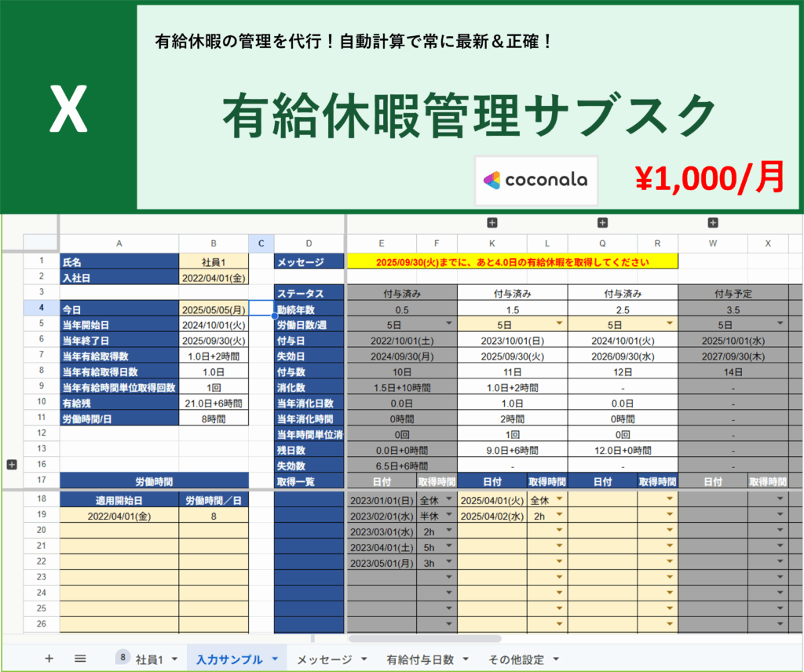Select the row 4 header
804x672 pixels.
(41, 308)
